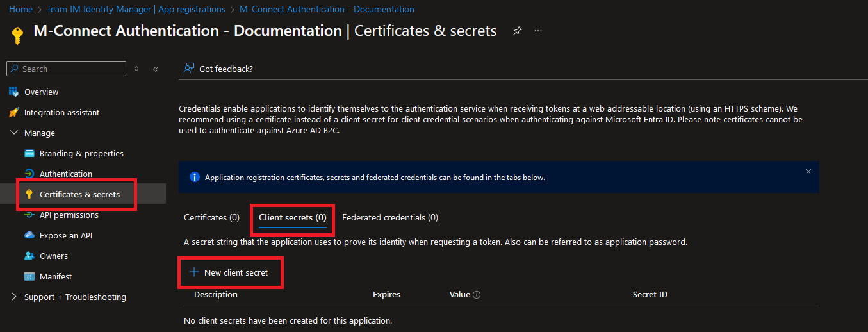The height and width of the screenshot is (332, 868).
Task: Click the Expires column header
Action: point(386,294)
